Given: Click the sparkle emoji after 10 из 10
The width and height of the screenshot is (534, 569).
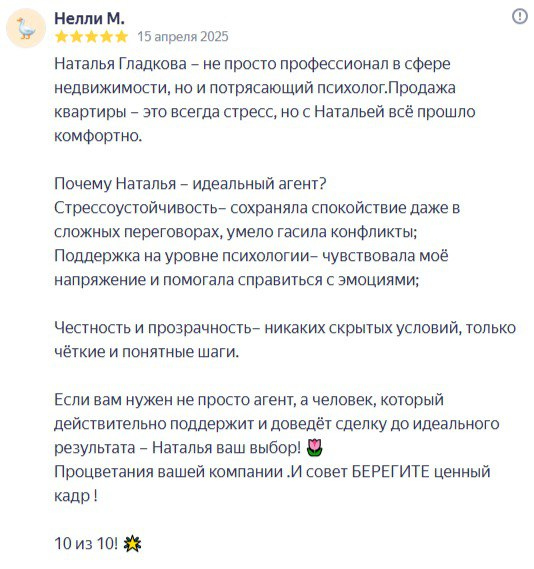Looking at the screenshot, I should coord(132,544).
